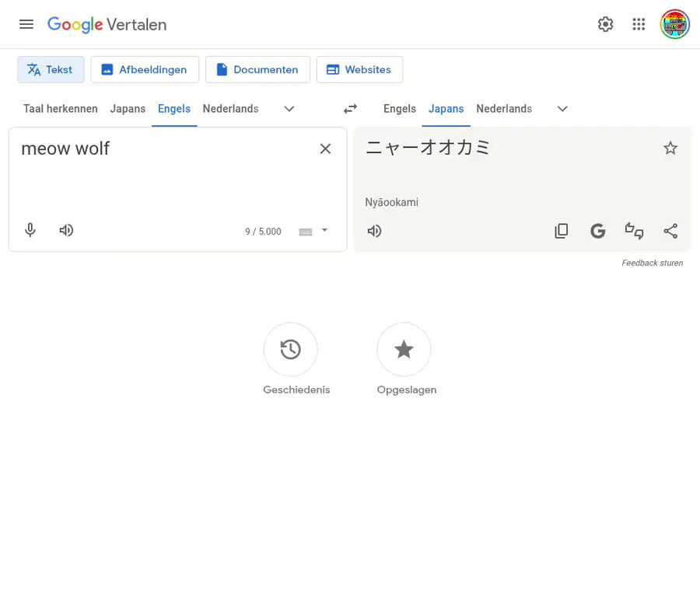Open Geschiedenis history
This screenshot has width=700, height=594.
tap(291, 349)
